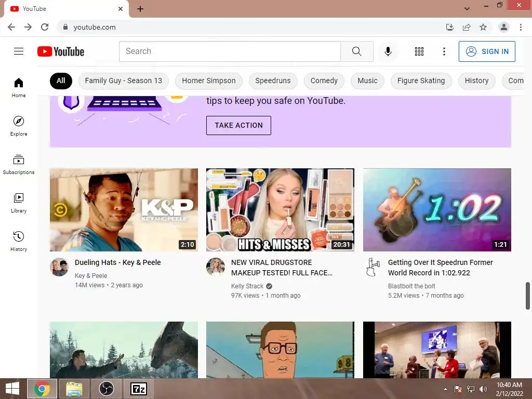Start voice search with microphone icon
This screenshot has width=532, height=399.
pos(388,51)
